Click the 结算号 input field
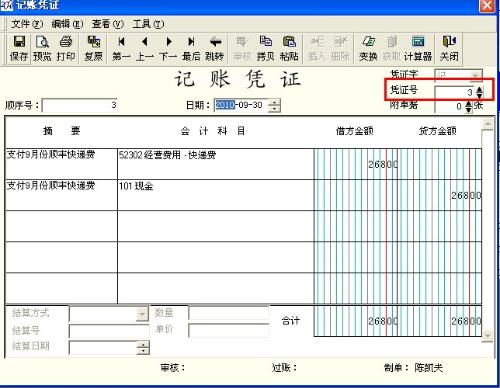 (109, 331)
